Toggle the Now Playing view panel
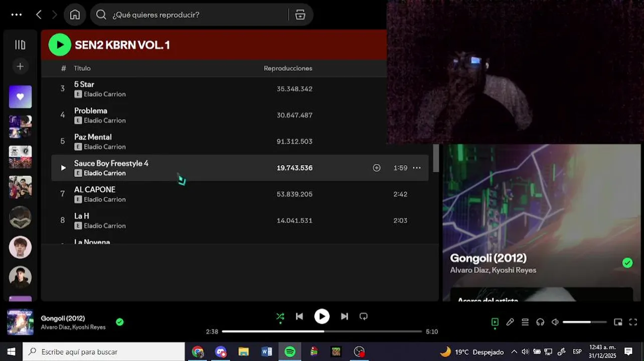The width and height of the screenshot is (644, 361). (495, 322)
